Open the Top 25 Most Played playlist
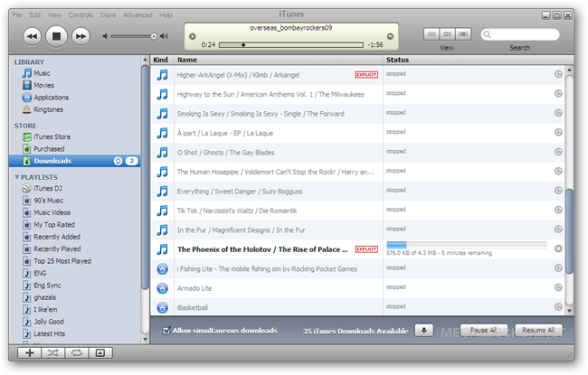588x375 pixels. click(62, 261)
